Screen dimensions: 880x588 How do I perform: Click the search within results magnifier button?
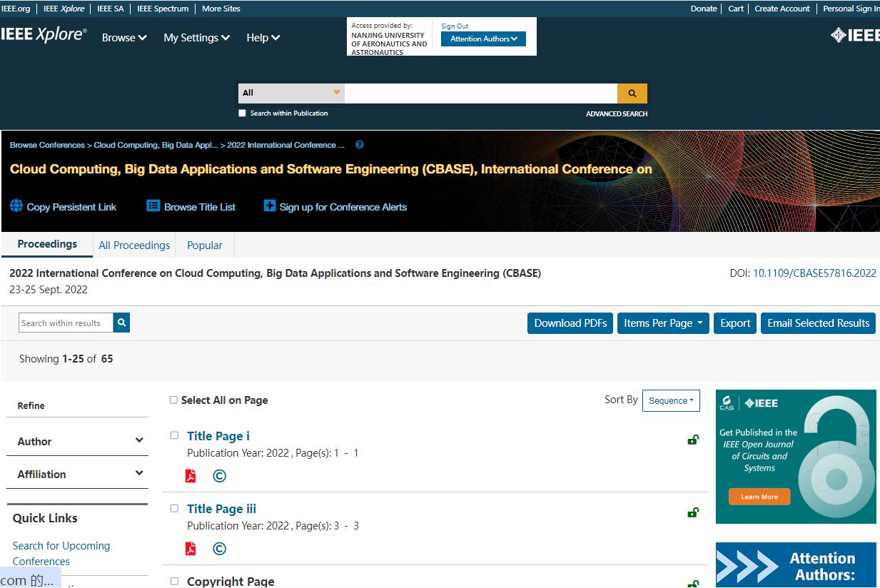point(121,323)
